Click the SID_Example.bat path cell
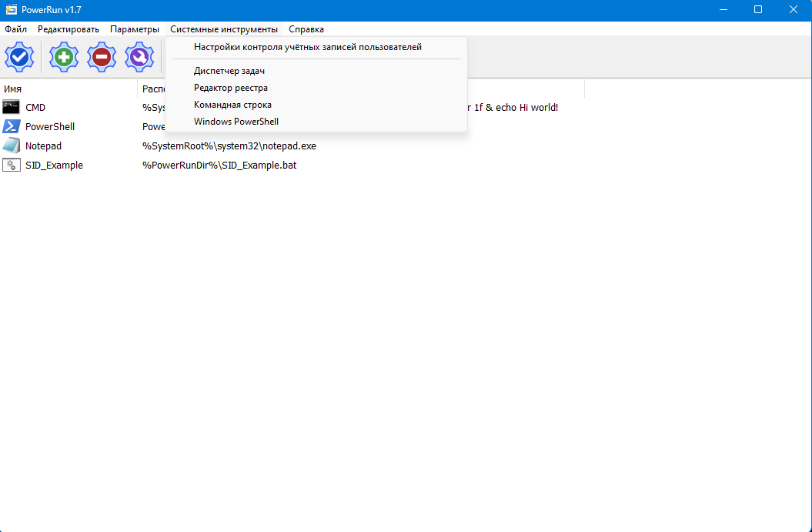This screenshot has height=532, width=812. (219, 166)
